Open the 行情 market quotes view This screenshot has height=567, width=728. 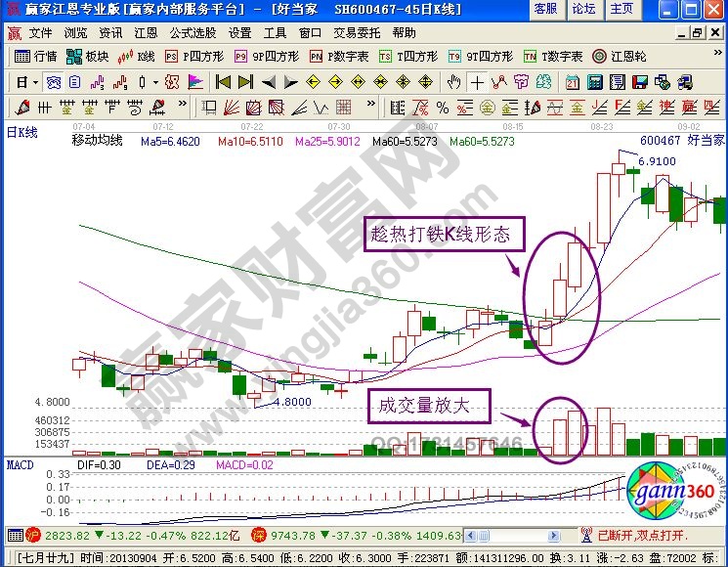37,57
